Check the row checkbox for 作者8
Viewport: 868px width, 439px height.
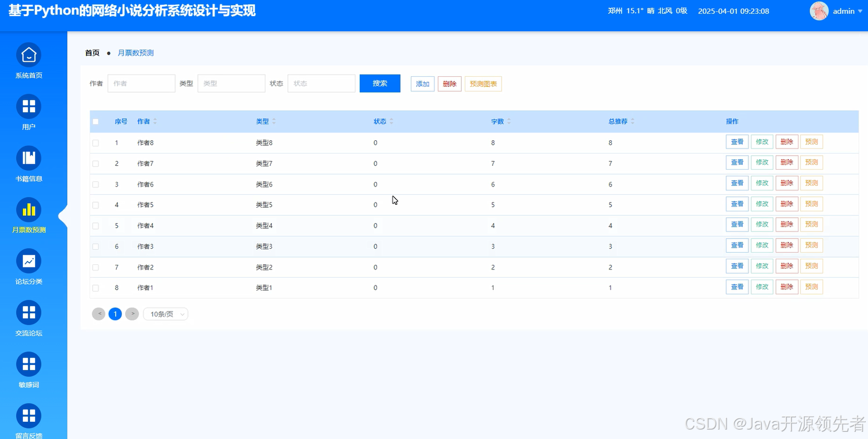[x=95, y=142]
